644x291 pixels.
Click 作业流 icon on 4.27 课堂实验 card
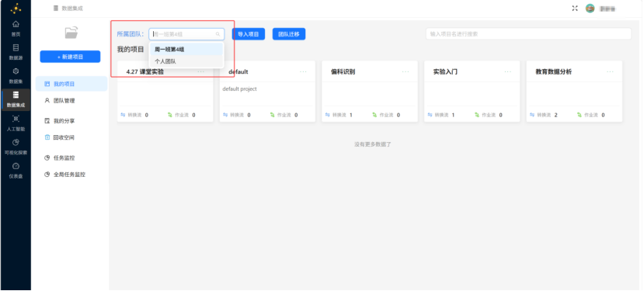(x=170, y=115)
